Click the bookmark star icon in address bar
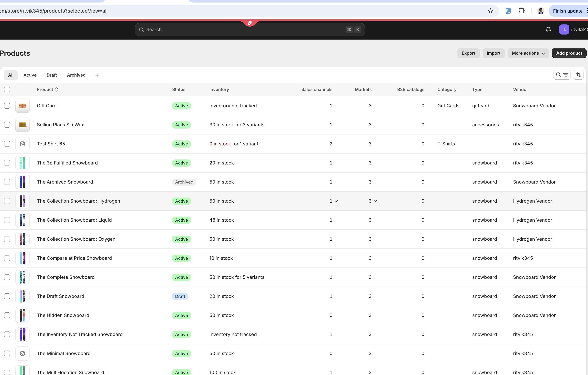Viewport: 588px width, 375px height. [490, 11]
